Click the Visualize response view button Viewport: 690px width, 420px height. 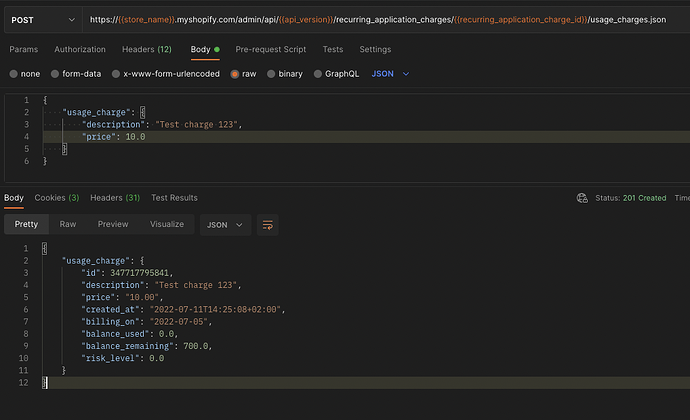pos(166,225)
